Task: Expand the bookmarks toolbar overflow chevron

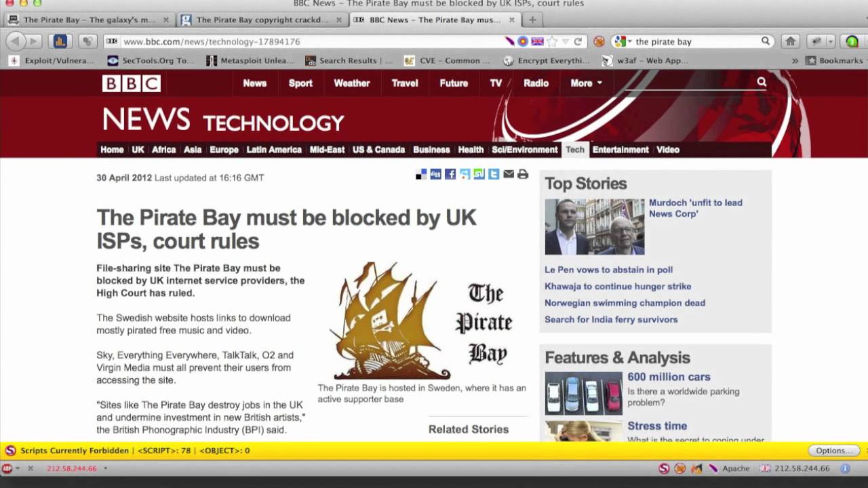Action: [795, 60]
